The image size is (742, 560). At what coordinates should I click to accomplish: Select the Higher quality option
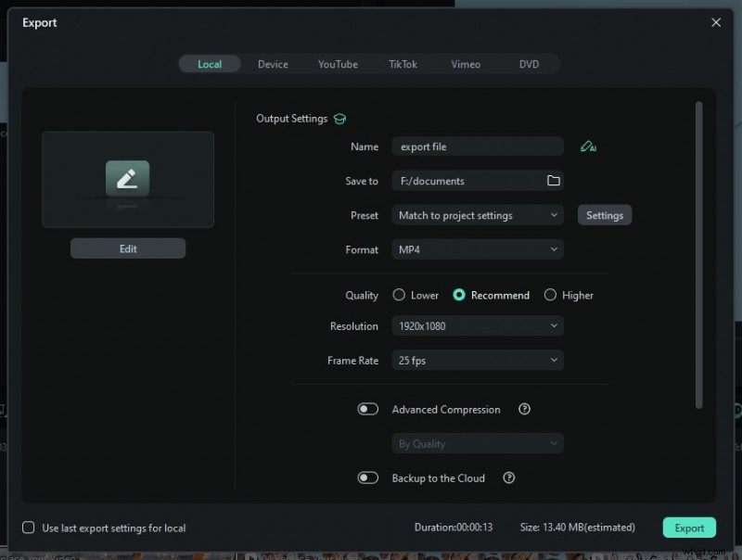(x=549, y=295)
